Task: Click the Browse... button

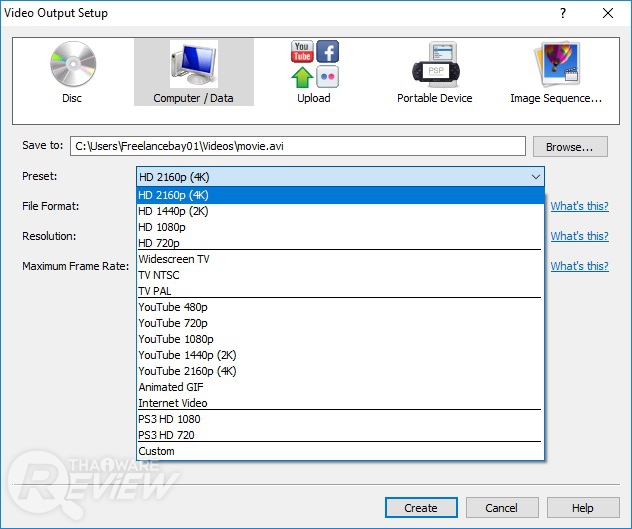Action: click(570, 147)
